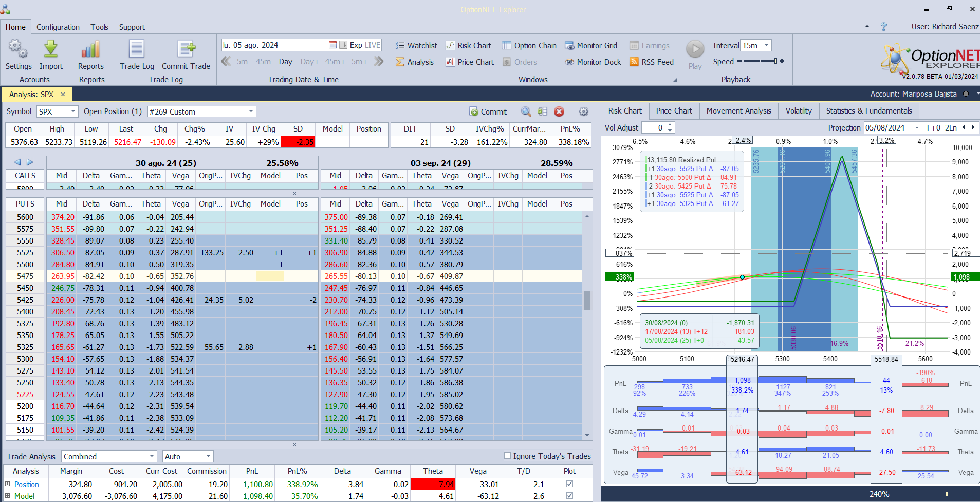Step forward 45 minutes with 45m+
This screenshot has height=502, width=980.
pyautogui.click(x=335, y=62)
